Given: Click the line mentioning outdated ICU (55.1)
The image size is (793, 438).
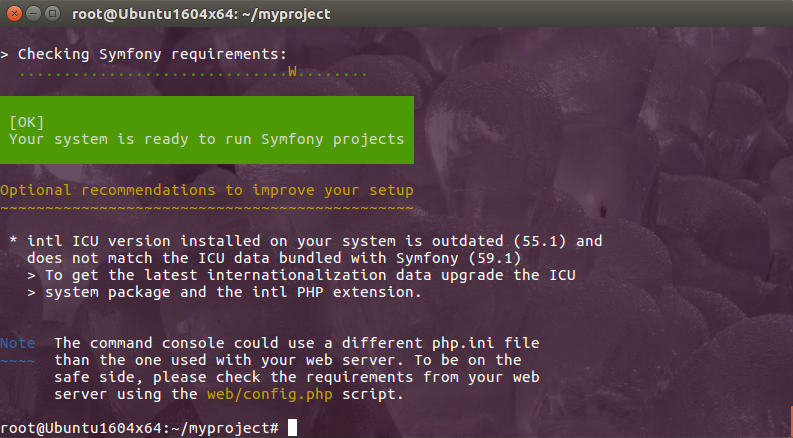Looking at the screenshot, I should click(x=306, y=241).
